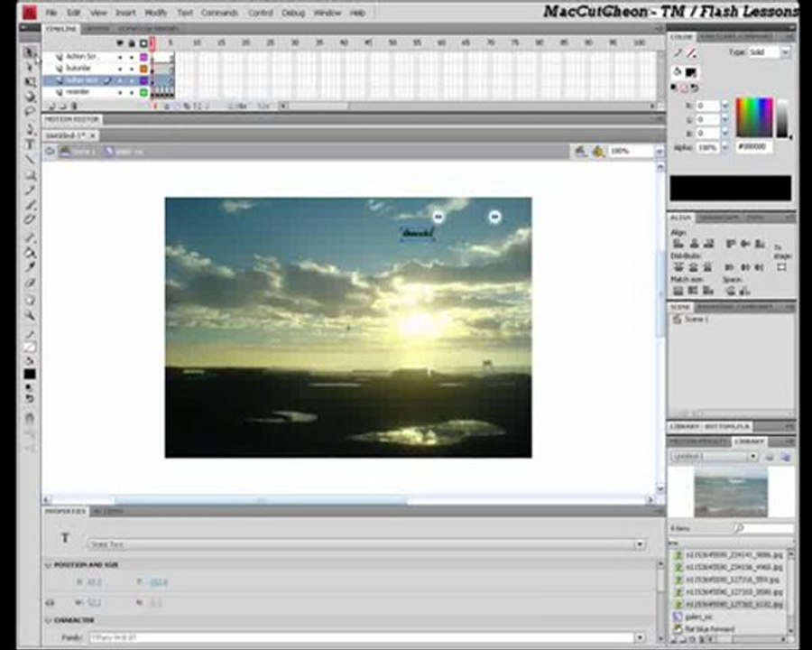Open Color Type dropdown showing Solid
Viewport: 812px width, 650px height.
(769, 51)
